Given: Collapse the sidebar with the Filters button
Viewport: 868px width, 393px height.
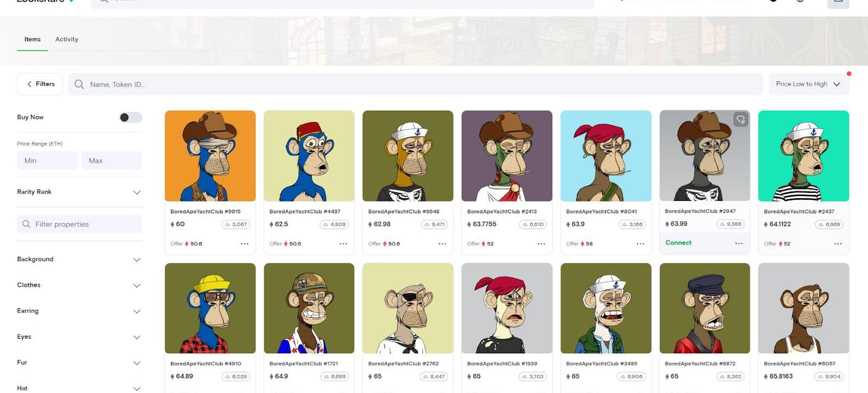Looking at the screenshot, I should pos(40,84).
